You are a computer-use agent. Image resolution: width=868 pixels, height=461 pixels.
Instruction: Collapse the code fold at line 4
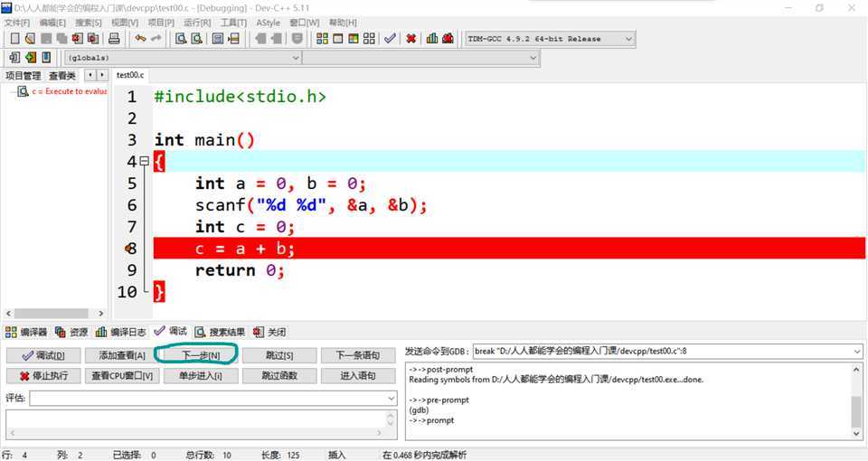tap(145, 161)
